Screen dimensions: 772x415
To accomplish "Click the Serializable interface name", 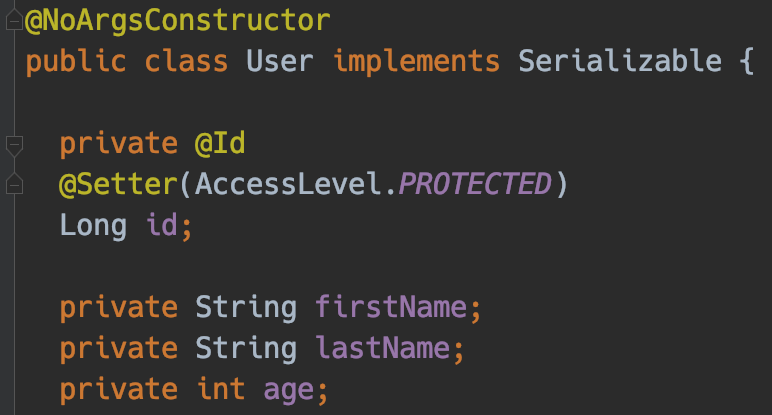I will point(621,61).
